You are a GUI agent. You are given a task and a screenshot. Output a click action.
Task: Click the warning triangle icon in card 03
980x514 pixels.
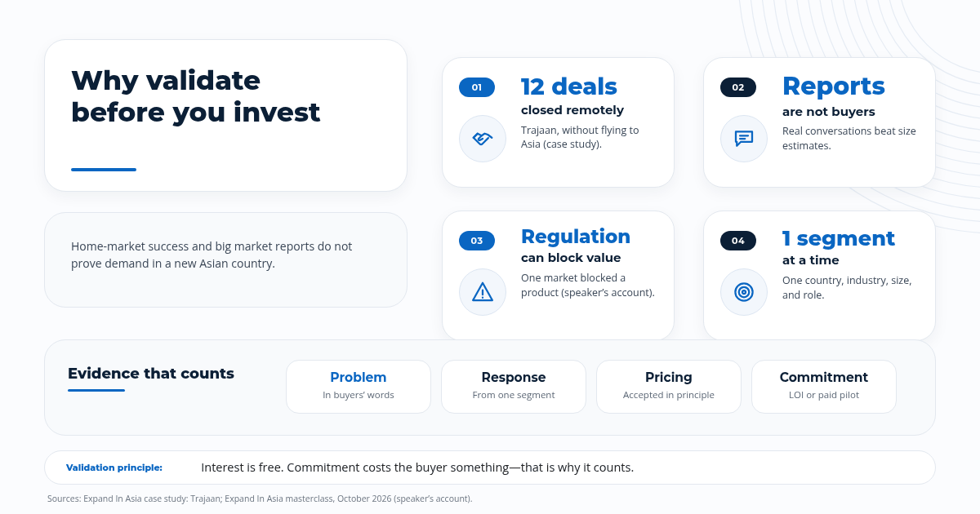483,291
